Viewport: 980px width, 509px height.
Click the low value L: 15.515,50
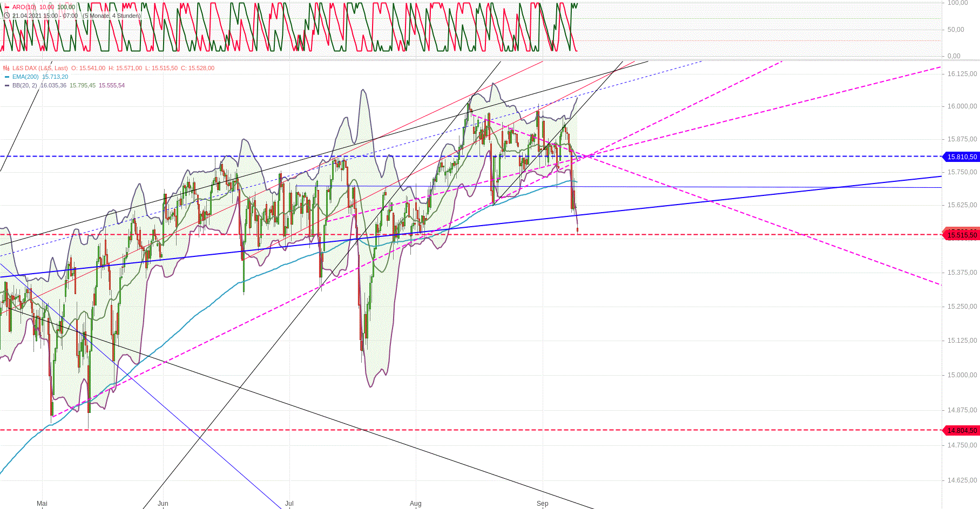(x=161, y=68)
